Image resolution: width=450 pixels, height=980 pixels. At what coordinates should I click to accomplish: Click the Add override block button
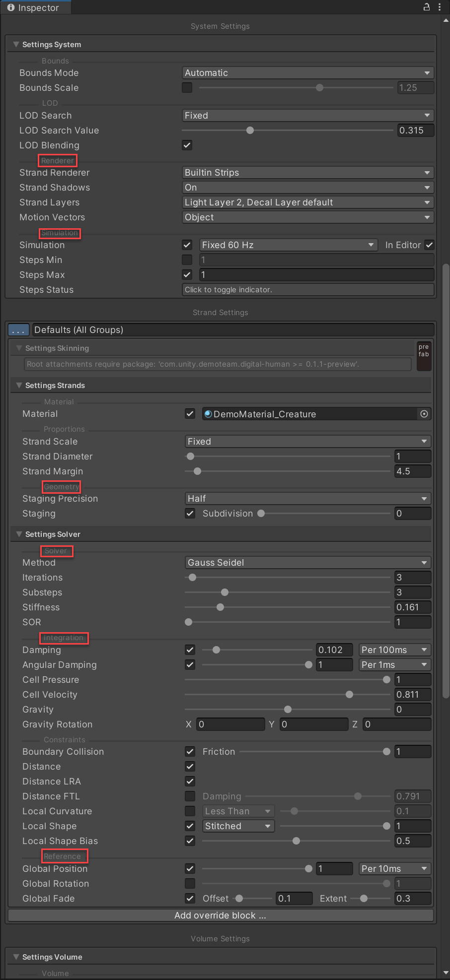[221, 915]
